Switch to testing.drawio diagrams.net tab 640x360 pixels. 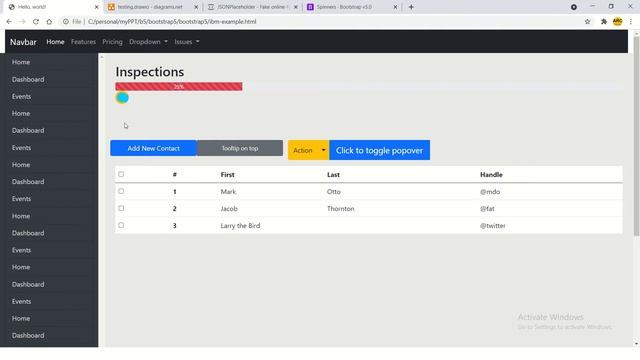[150, 7]
